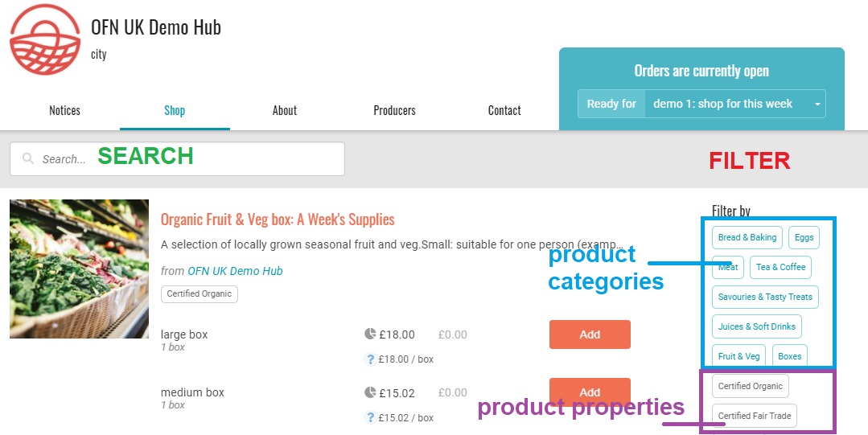
Task: Enable the Juices & Soft Drinks filter
Action: pos(756,326)
